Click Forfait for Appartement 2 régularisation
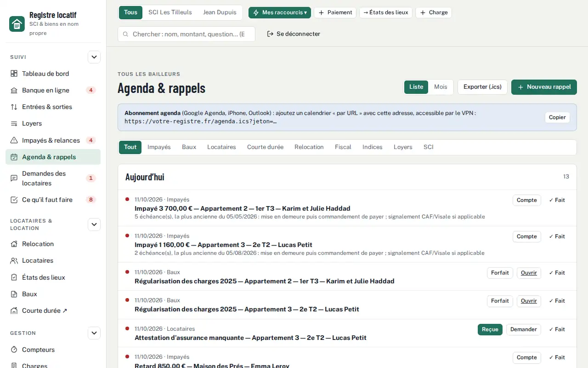Image resolution: width=588 pixels, height=368 pixels. 500,273
